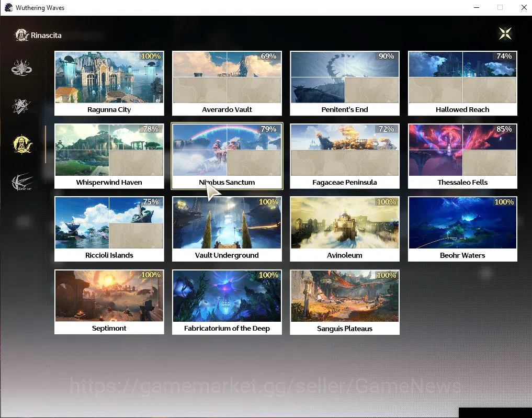532x418 pixels.
Task: Select the first region emblem in sidebar
Action: 22,68
